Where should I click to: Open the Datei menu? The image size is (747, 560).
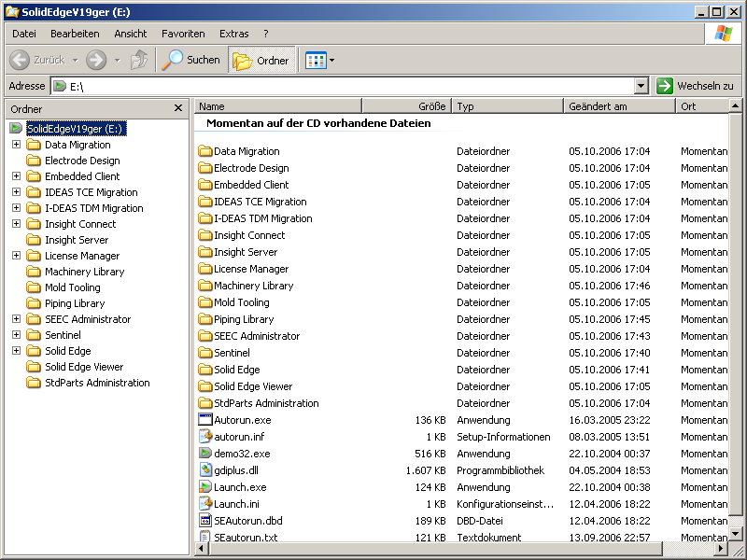(x=24, y=34)
